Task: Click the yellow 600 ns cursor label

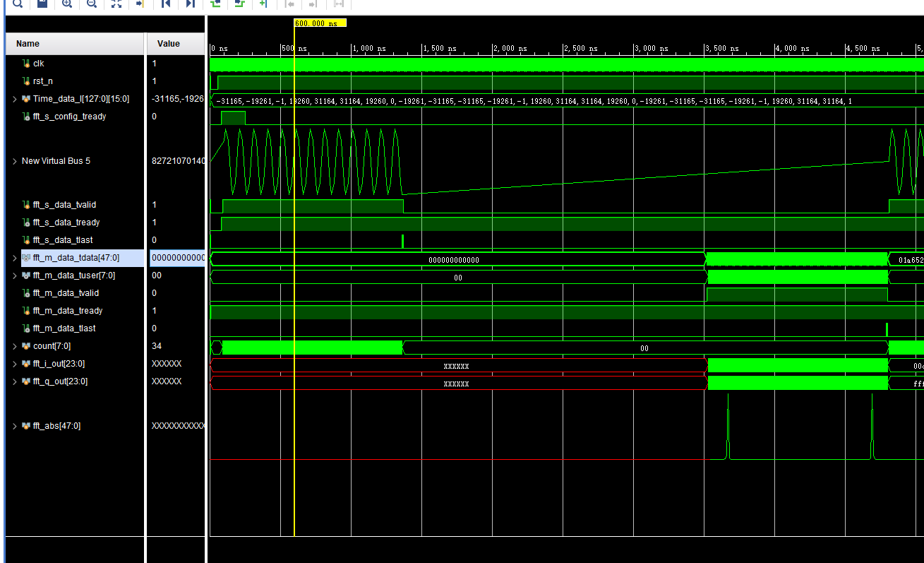Action: 318,22
